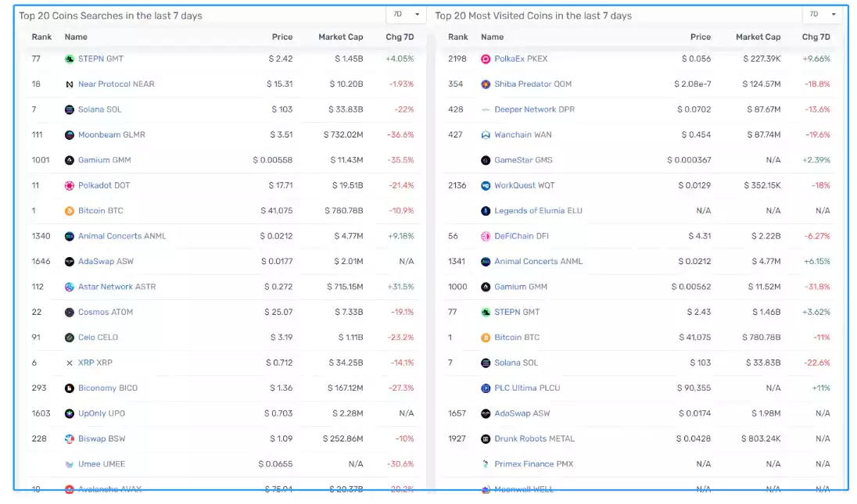Click the Shiba Predator logo icon
This screenshot has height=504, width=857.
(486, 84)
